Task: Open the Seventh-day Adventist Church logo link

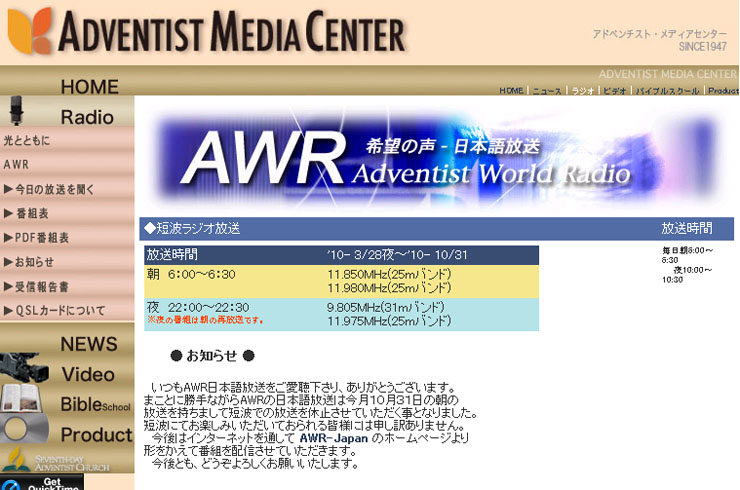Action: coord(57,459)
